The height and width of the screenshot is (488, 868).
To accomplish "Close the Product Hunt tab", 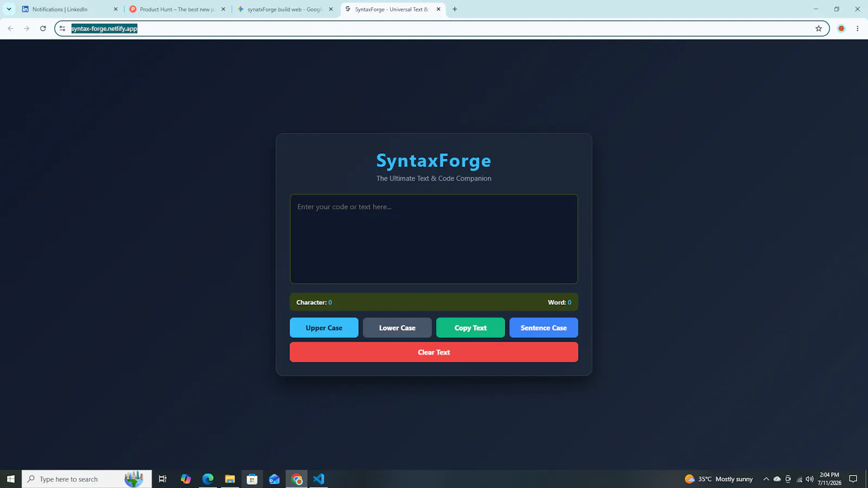I will (x=223, y=9).
